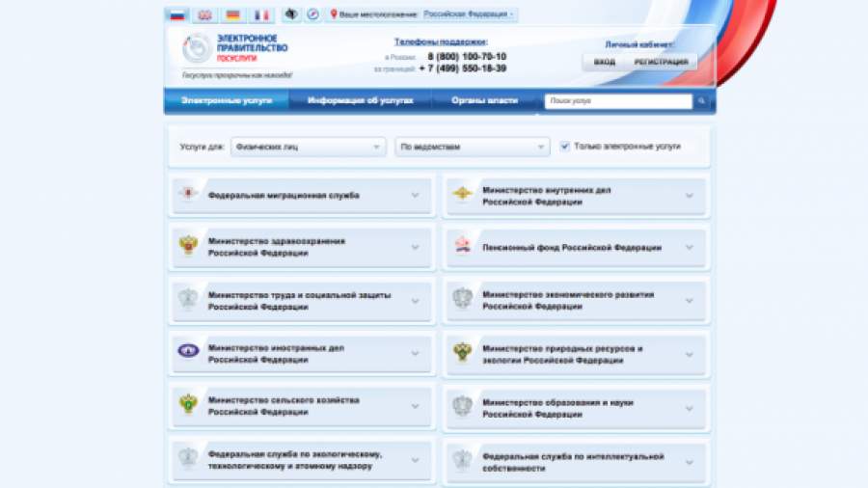Open the Российская Федерация location dropdown

[469, 14]
